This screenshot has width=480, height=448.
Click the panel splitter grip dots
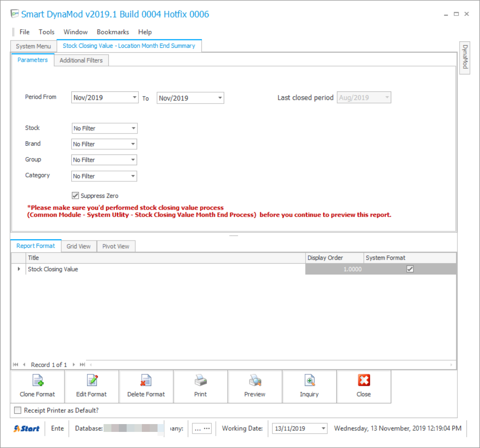[x=234, y=236]
